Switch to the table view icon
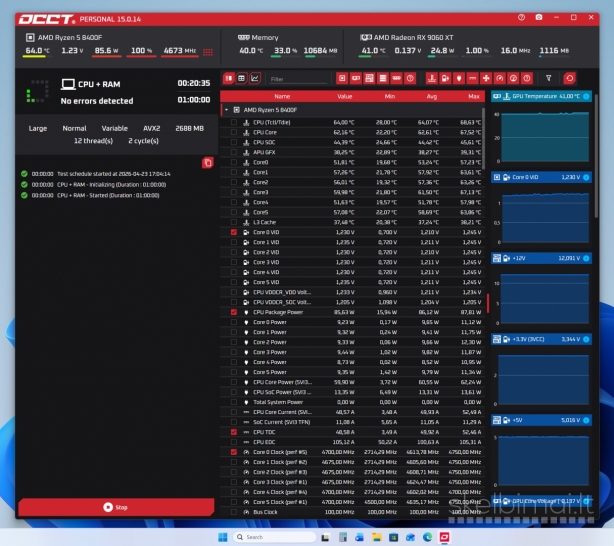This screenshot has width=614, height=546. point(242,78)
